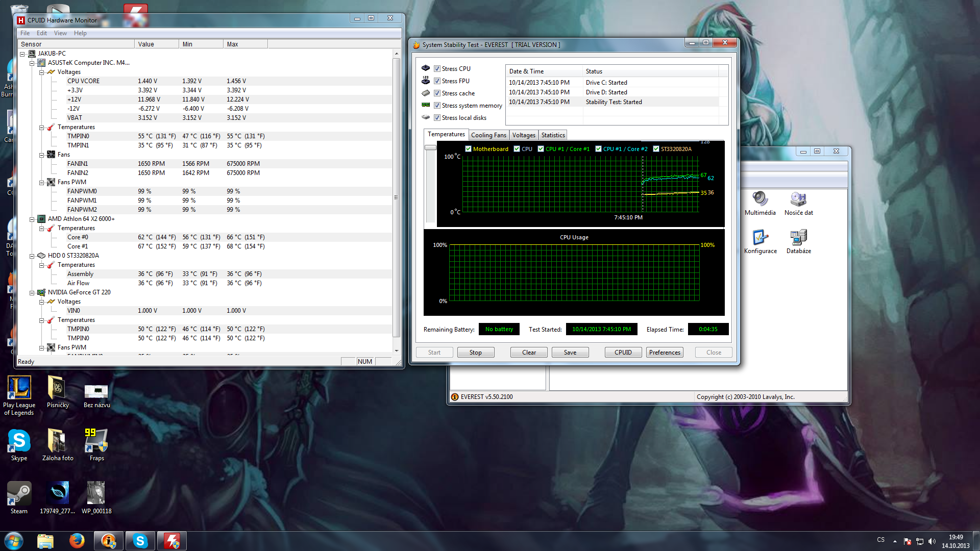Click network icon in system tray
Viewport: 980px width, 551px height.
[x=920, y=541]
